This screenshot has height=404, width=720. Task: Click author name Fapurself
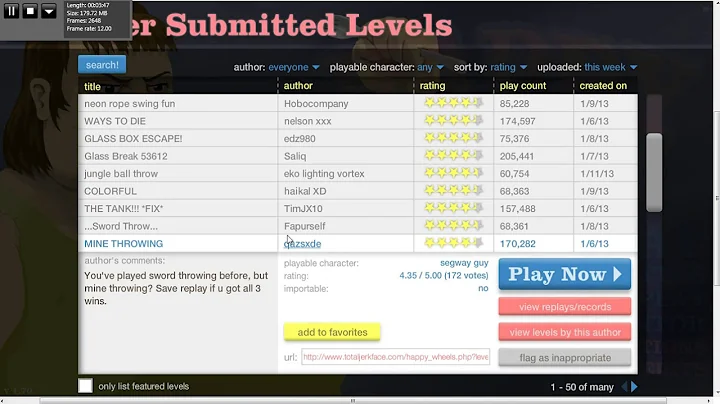point(304,226)
